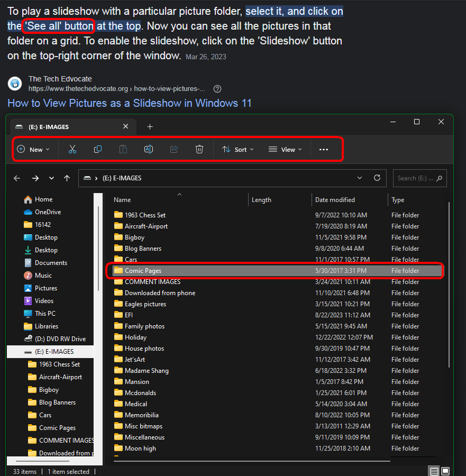This screenshot has width=466, height=476.
Task: Sort by the Name column header
Action: click(122, 200)
